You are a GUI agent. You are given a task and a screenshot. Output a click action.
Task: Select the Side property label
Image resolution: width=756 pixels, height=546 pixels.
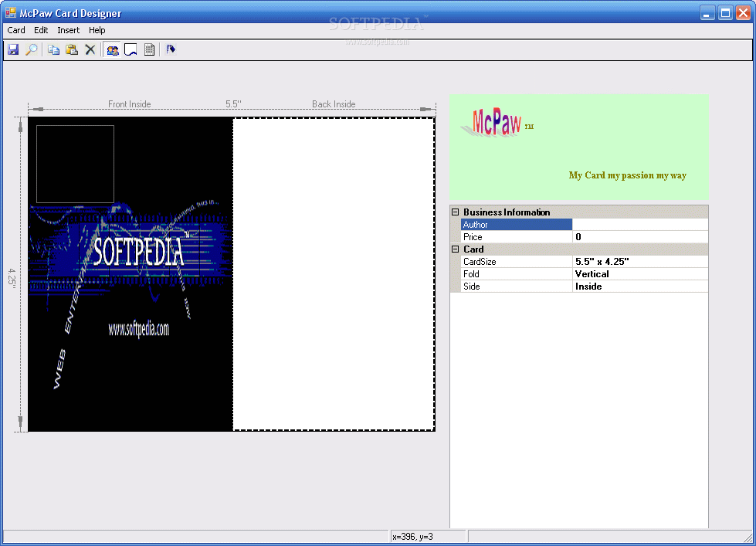pyautogui.click(x=517, y=286)
